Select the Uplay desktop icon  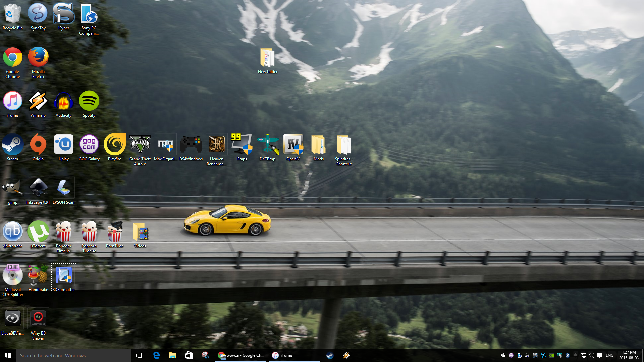(x=63, y=147)
